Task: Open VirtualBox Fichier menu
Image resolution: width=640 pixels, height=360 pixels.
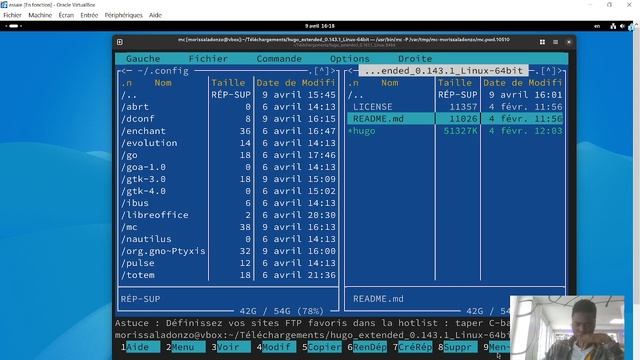Action: pyautogui.click(x=12, y=15)
